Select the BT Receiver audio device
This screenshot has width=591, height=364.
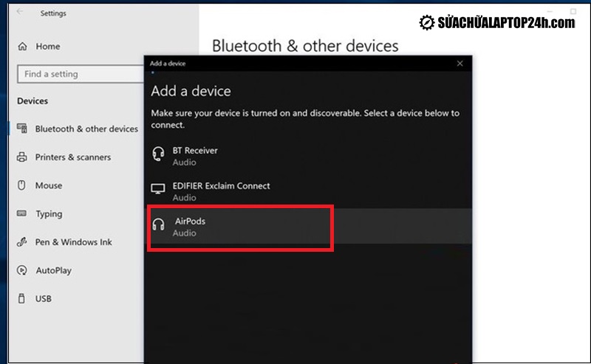(195, 155)
